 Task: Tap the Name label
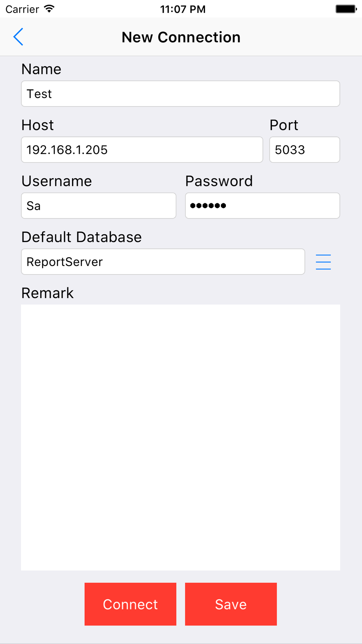pyautogui.click(x=41, y=69)
